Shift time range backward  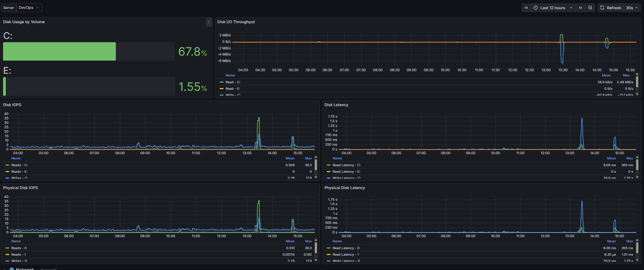526,8
